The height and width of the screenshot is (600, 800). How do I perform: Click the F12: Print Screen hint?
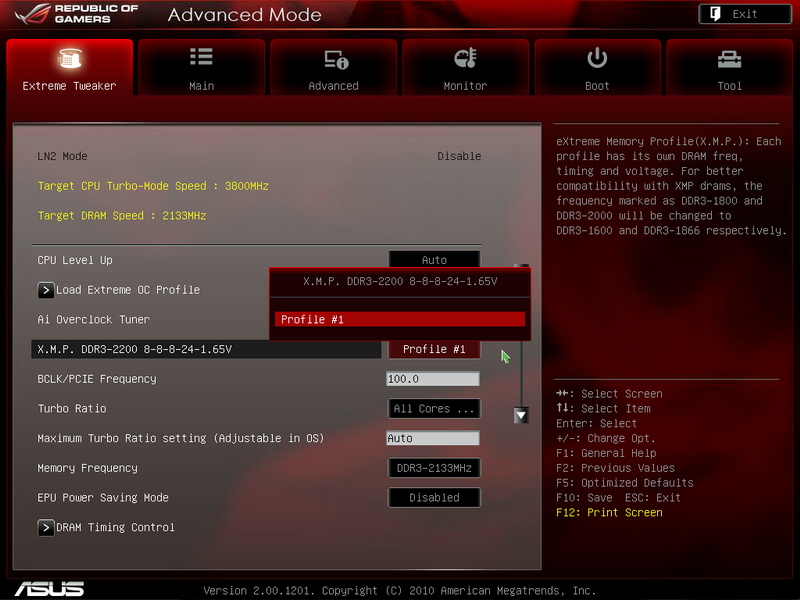click(609, 512)
